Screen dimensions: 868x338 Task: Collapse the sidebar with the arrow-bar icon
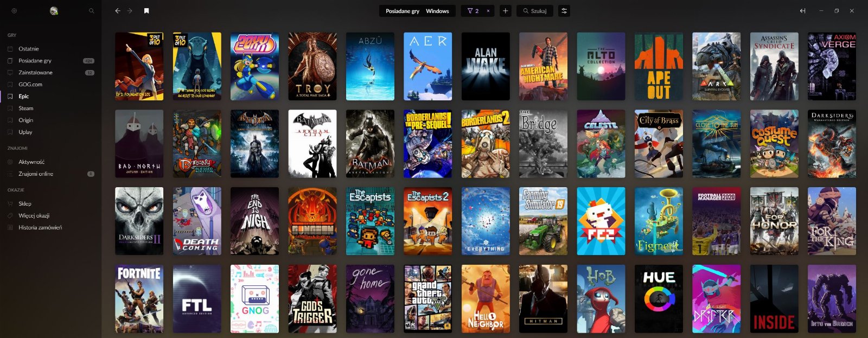coord(803,11)
